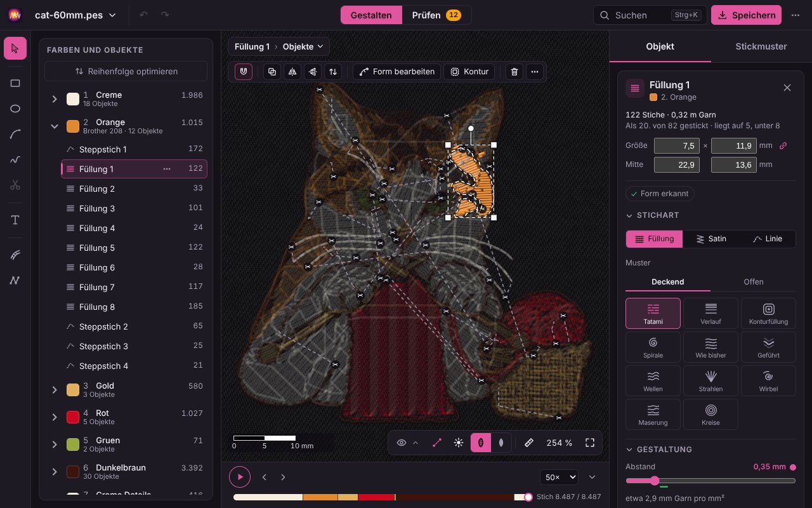The height and width of the screenshot is (508, 812).
Task: Click the trash icon to delete the object
Action: coord(514,72)
